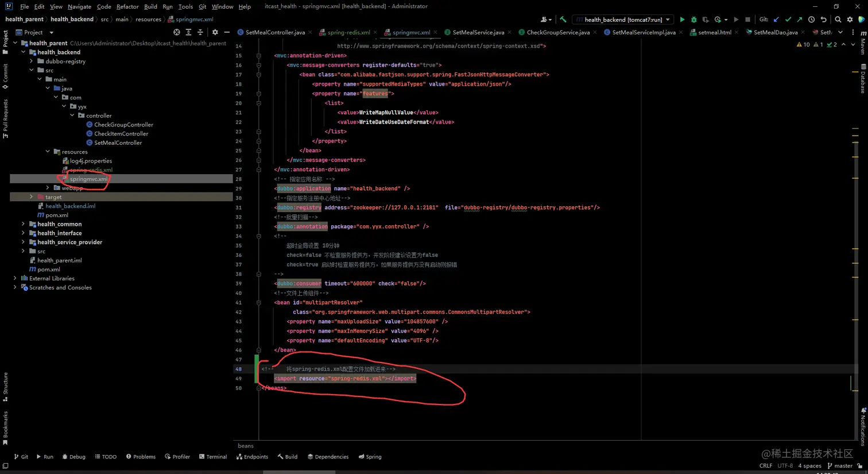The height and width of the screenshot is (474, 868).
Task: Expand the dubbo-registry folder
Action: (32, 61)
